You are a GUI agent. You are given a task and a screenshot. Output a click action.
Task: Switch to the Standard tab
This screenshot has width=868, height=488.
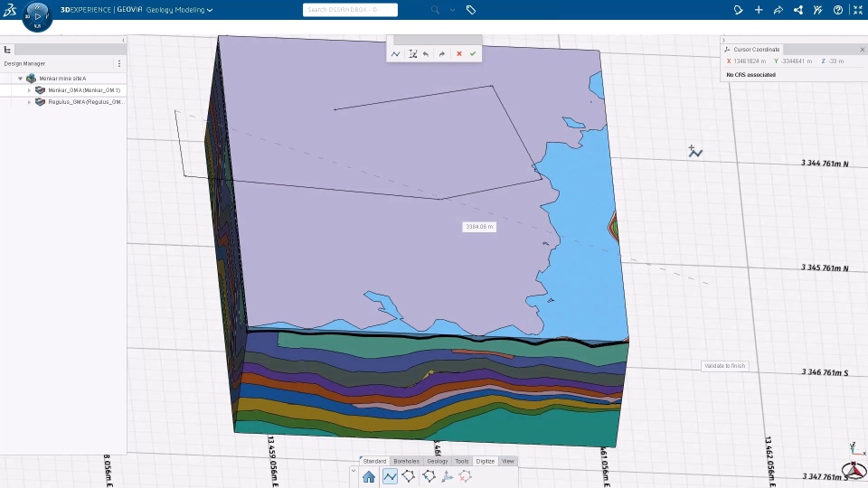coord(374,461)
